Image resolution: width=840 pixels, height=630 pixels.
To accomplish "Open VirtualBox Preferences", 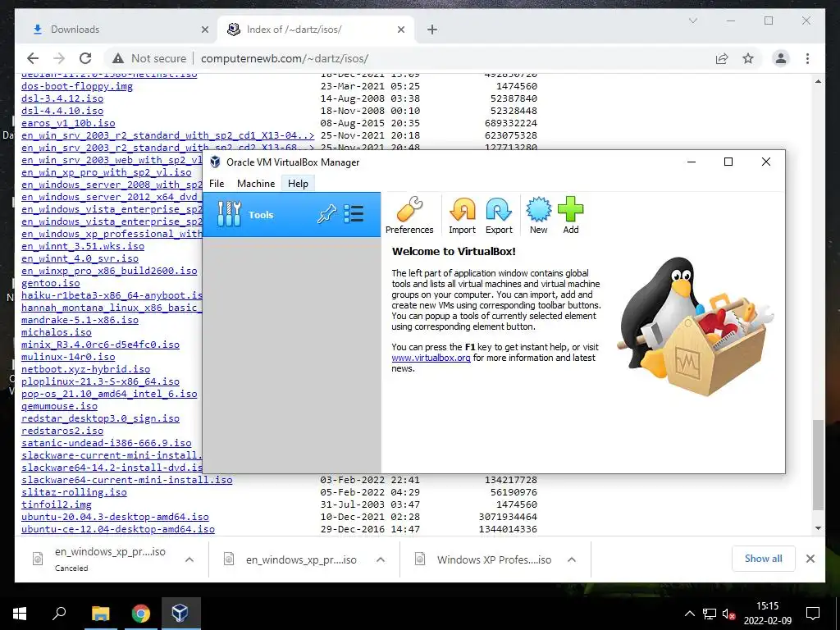I will coord(409,215).
